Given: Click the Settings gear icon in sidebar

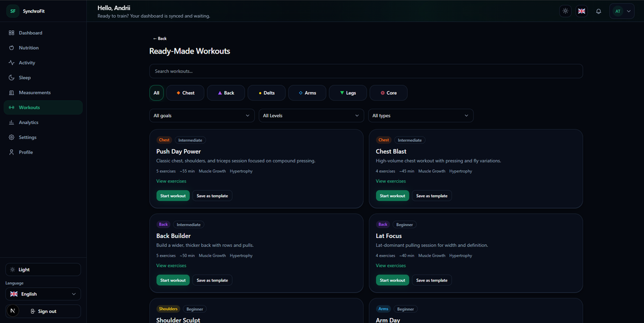Looking at the screenshot, I should (11, 137).
